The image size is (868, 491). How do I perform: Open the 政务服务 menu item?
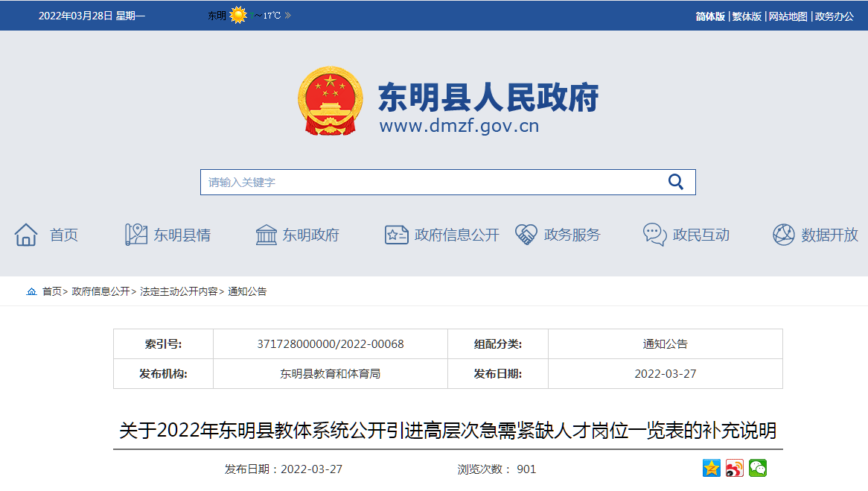pyautogui.click(x=572, y=235)
